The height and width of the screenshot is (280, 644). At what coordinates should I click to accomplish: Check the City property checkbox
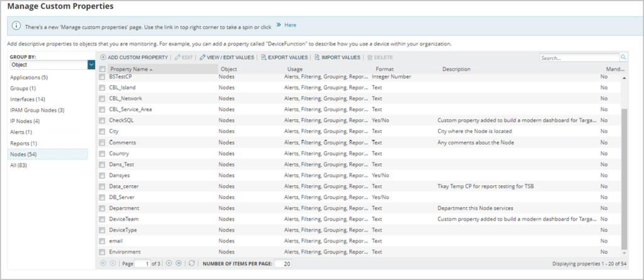103,131
